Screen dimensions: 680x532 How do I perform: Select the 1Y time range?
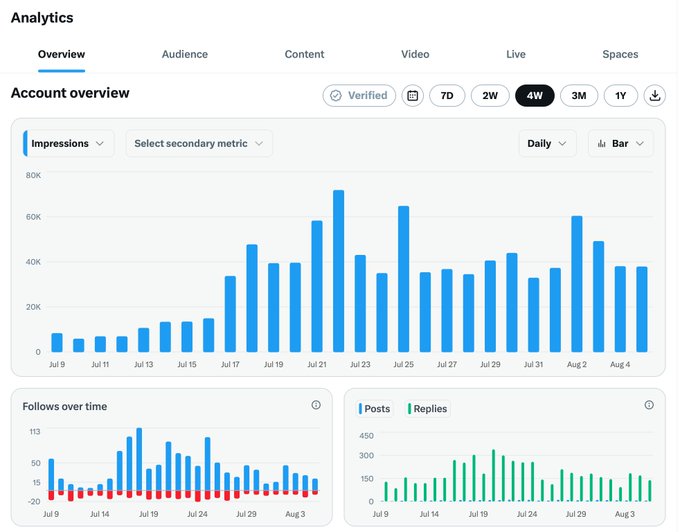point(621,96)
